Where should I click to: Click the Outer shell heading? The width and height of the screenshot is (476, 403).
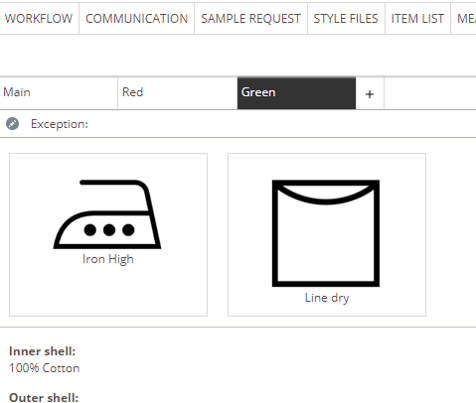click(44, 398)
